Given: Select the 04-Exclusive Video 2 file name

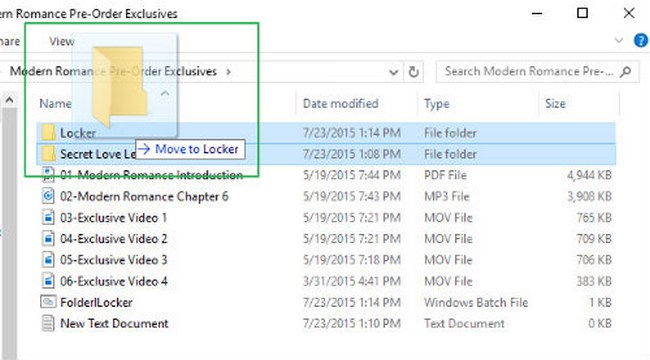Looking at the screenshot, I should tap(114, 239).
